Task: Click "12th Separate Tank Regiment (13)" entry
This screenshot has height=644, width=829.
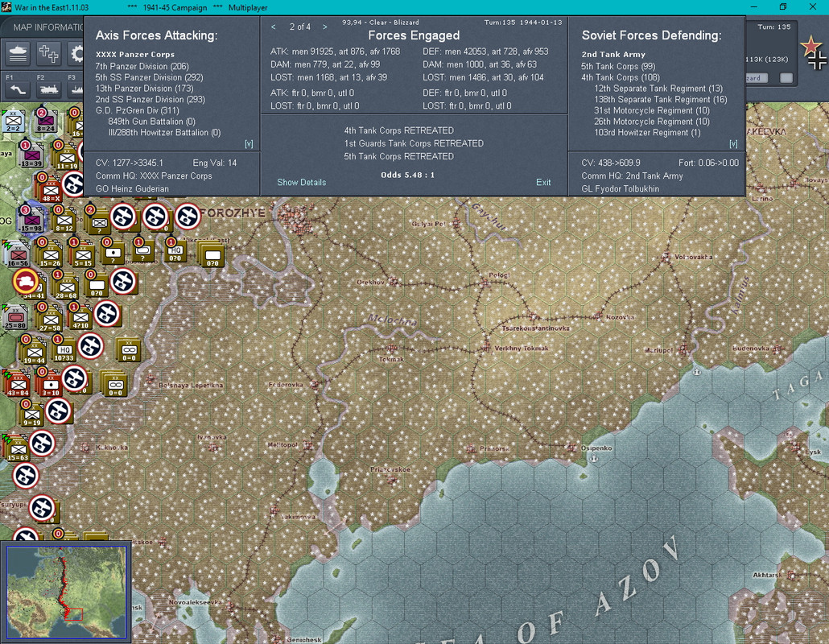Action: (x=658, y=89)
